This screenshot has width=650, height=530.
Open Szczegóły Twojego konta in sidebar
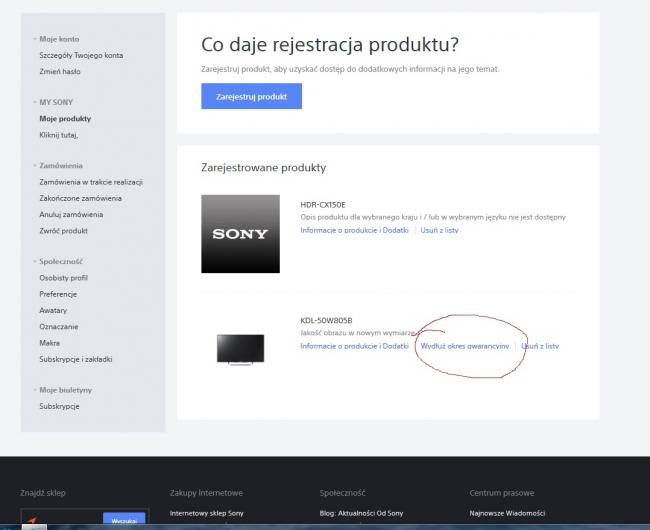81,55
